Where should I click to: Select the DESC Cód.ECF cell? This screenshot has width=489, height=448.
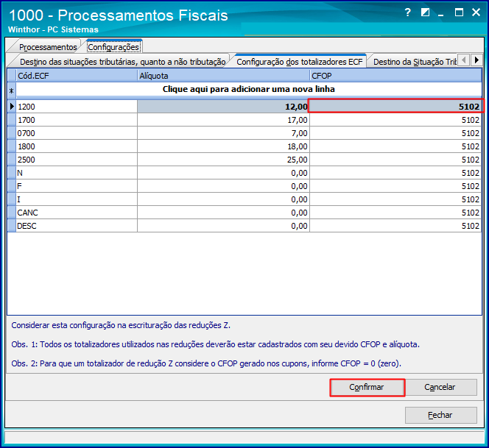coord(77,226)
